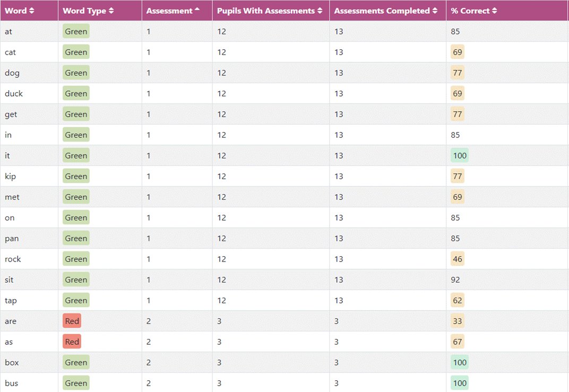
Task: Click the word "it" in the Word column
Action: pyautogui.click(x=7, y=155)
